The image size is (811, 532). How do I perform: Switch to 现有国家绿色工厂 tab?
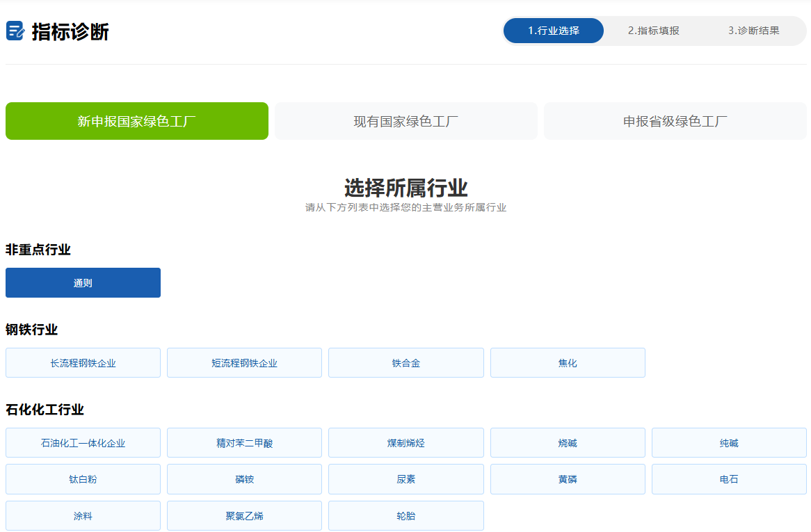click(x=405, y=121)
